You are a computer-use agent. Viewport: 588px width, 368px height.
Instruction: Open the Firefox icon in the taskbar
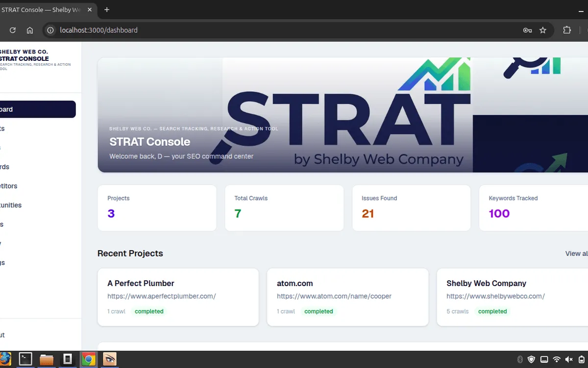point(5,360)
